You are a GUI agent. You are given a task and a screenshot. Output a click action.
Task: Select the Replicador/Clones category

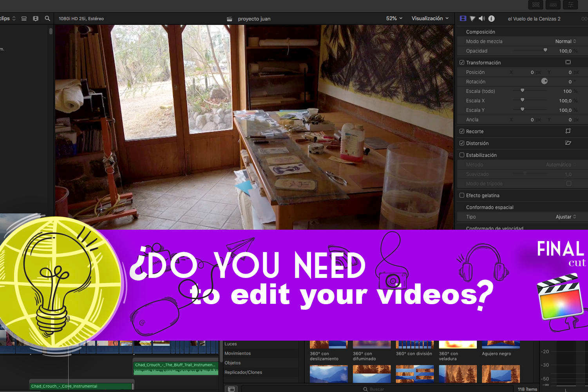tap(243, 372)
